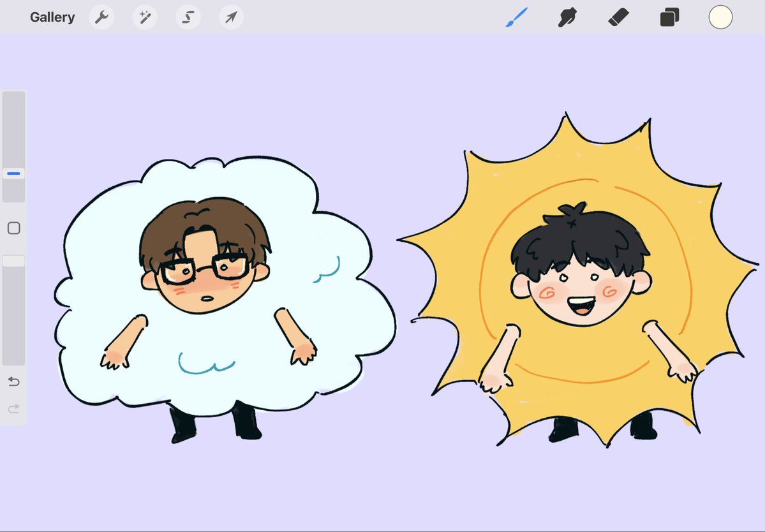
Task: Open the Layers panel
Action: tap(669, 17)
